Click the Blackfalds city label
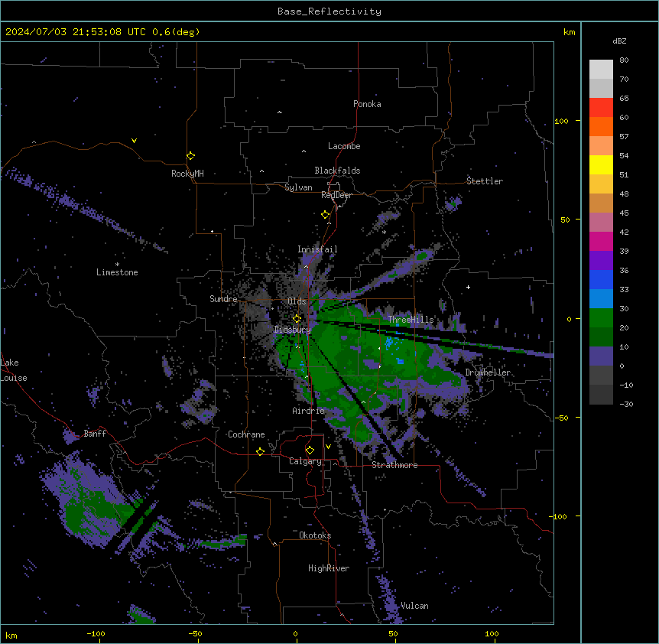Image resolution: width=659 pixels, height=644 pixels. (337, 171)
